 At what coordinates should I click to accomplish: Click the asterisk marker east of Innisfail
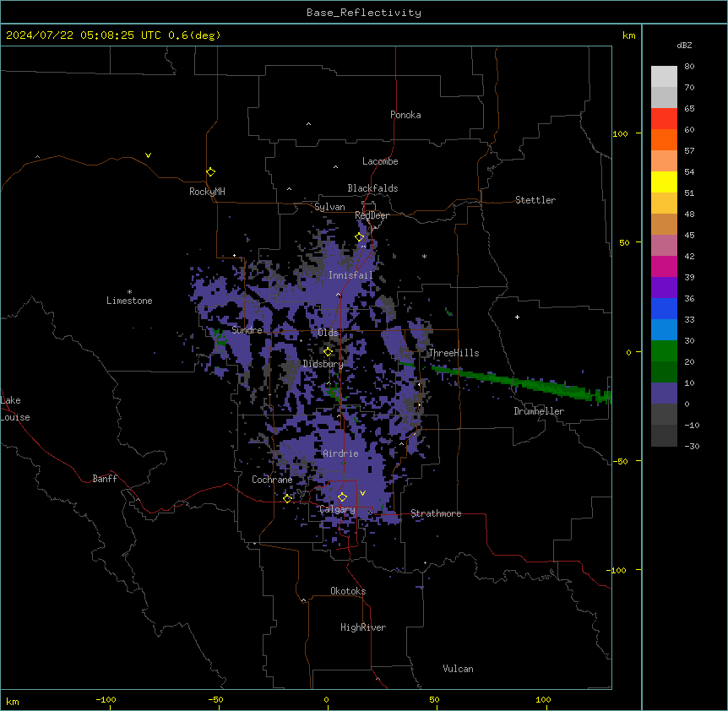(424, 256)
